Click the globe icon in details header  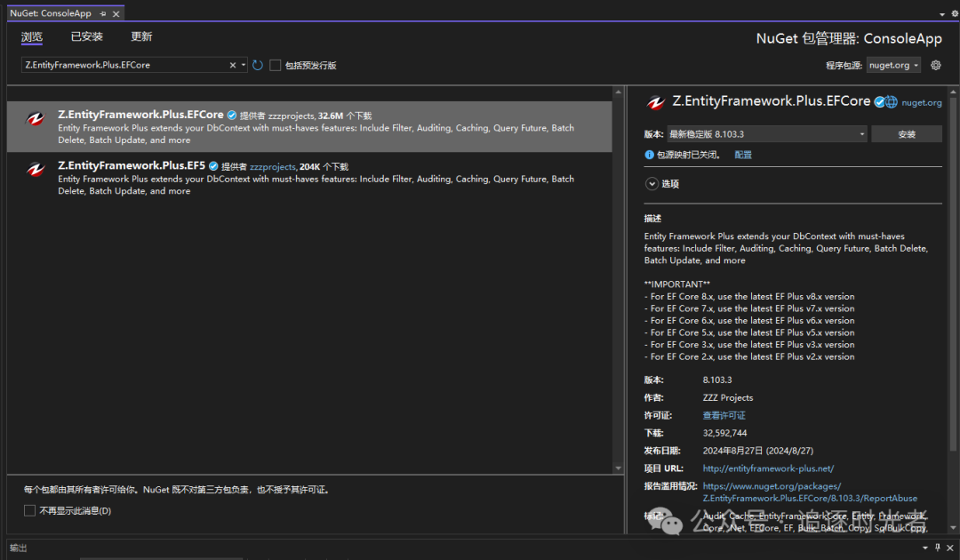tap(891, 102)
